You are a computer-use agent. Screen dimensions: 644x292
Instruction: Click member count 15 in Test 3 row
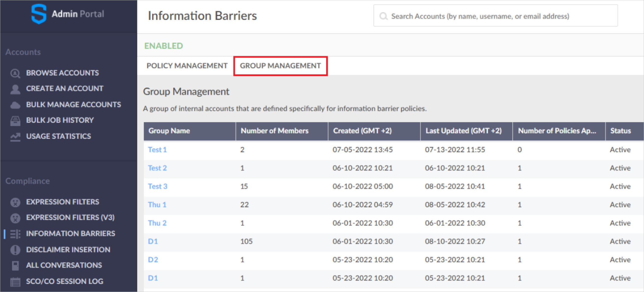244,187
